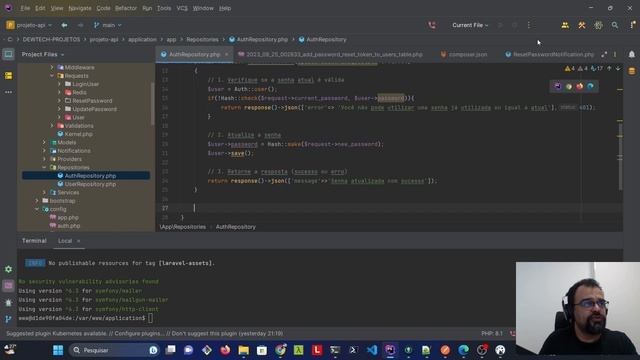Viewport: 640px width, 360px height.
Task: Open the VCS menu
Action: (182, 8)
